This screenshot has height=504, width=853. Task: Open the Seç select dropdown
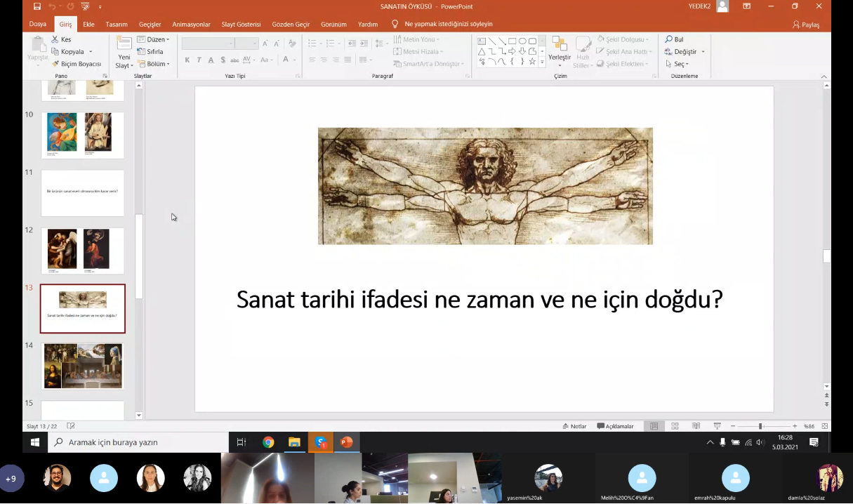tap(677, 64)
